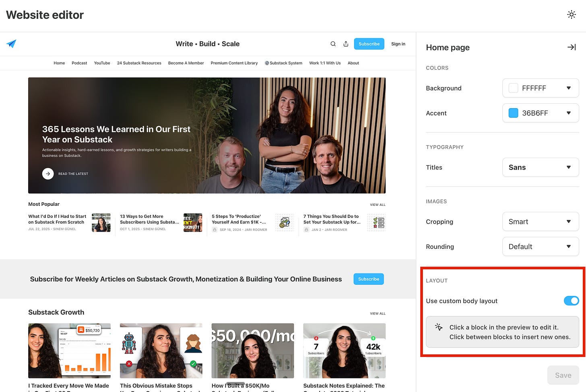Open 'This Obvious Mistake Stops' post image
586x392 pixels.
(x=161, y=351)
